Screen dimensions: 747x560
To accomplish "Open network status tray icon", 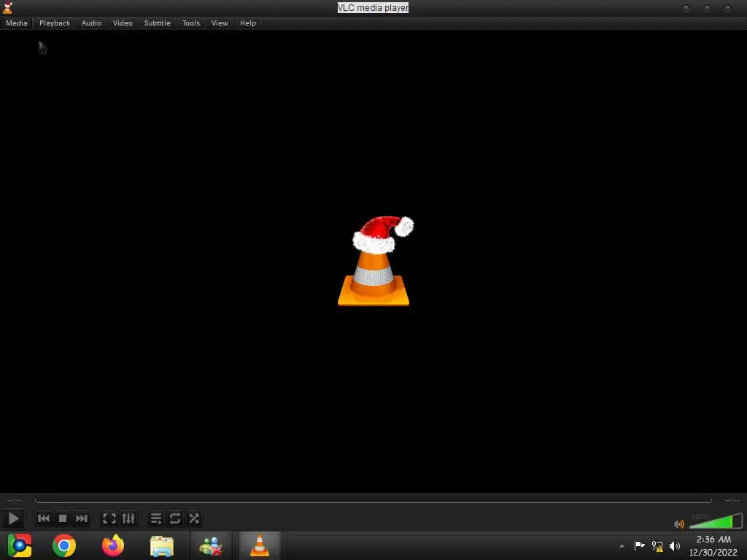I will [x=657, y=546].
